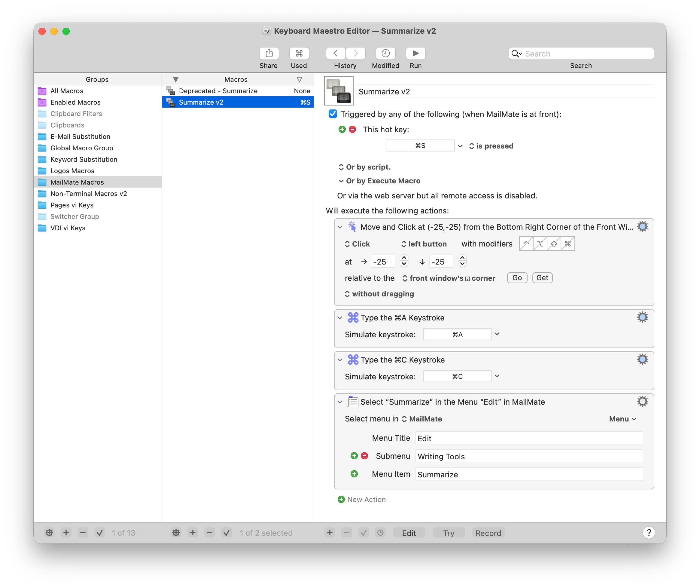
Task: Open gear menu of Move and Click action
Action: [642, 227]
